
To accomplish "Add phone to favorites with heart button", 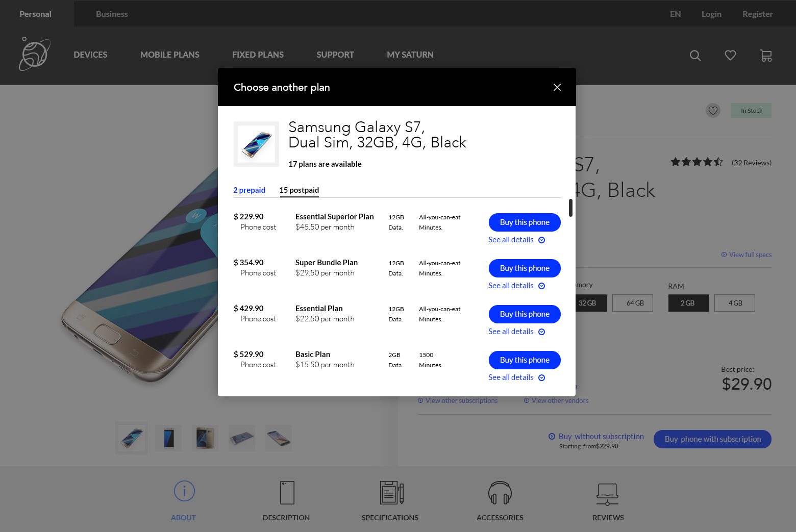I will point(713,110).
